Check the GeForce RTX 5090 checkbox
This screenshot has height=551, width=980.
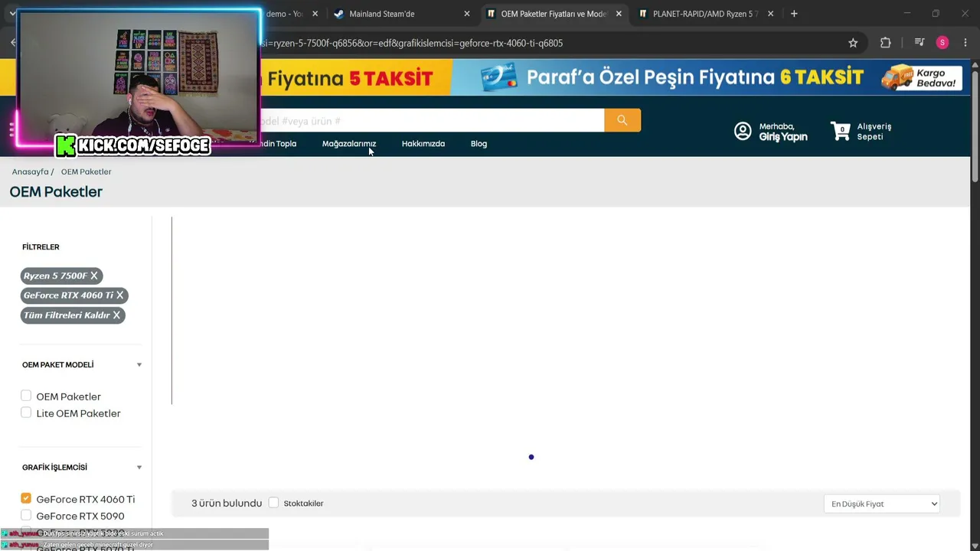26,515
